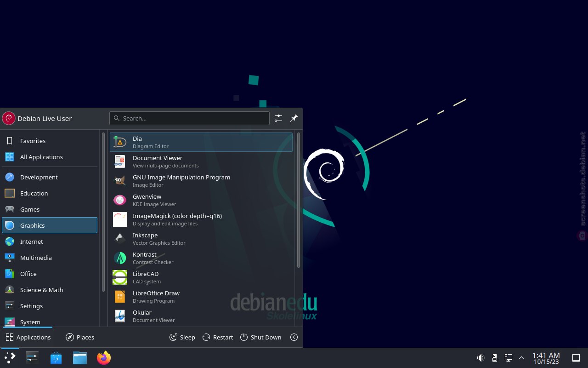Image resolution: width=588 pixels, height=368 pixels.
Task: Open LibreOffice Draw icon
Action: click(120, 297)
